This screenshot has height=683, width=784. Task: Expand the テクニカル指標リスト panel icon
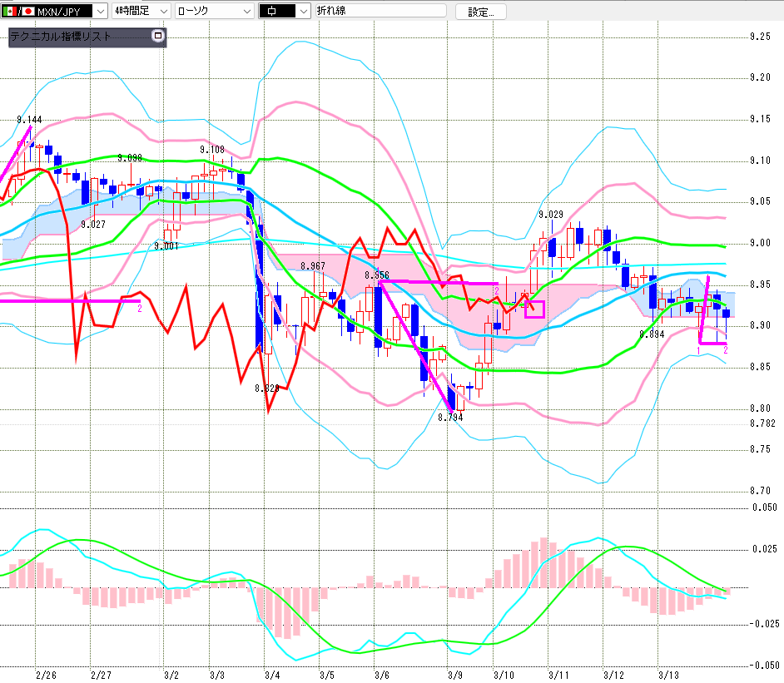158,37
